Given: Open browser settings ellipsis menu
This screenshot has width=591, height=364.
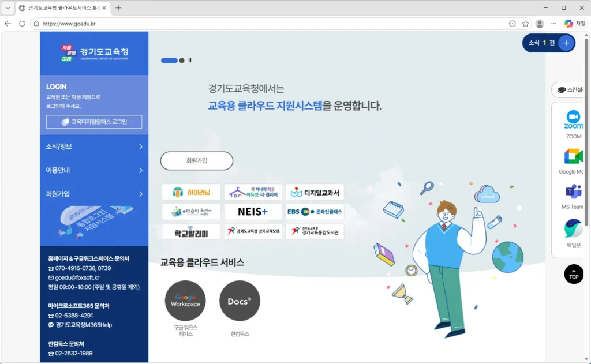Looking at the screenshot, I should click(553, 24).
